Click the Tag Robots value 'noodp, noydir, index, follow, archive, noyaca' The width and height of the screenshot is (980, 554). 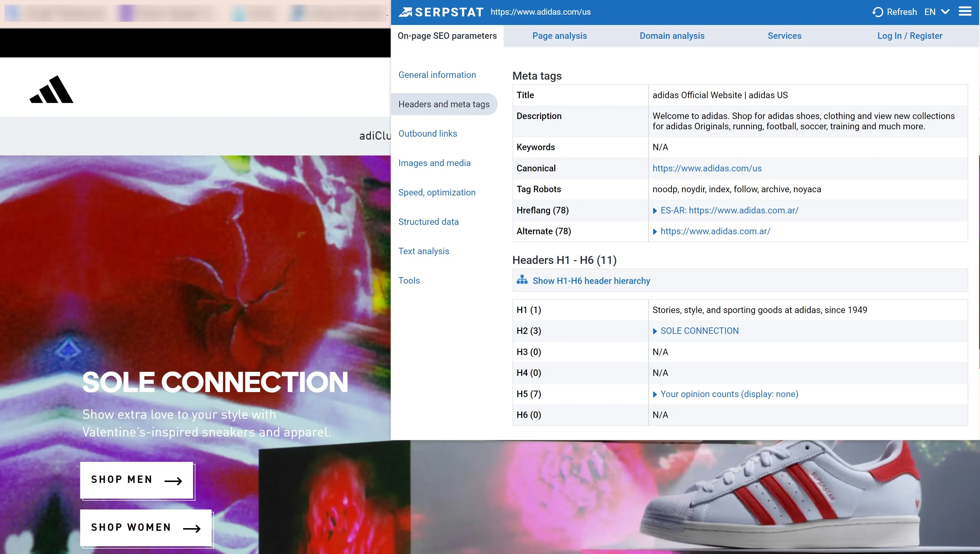pos(737,189)
